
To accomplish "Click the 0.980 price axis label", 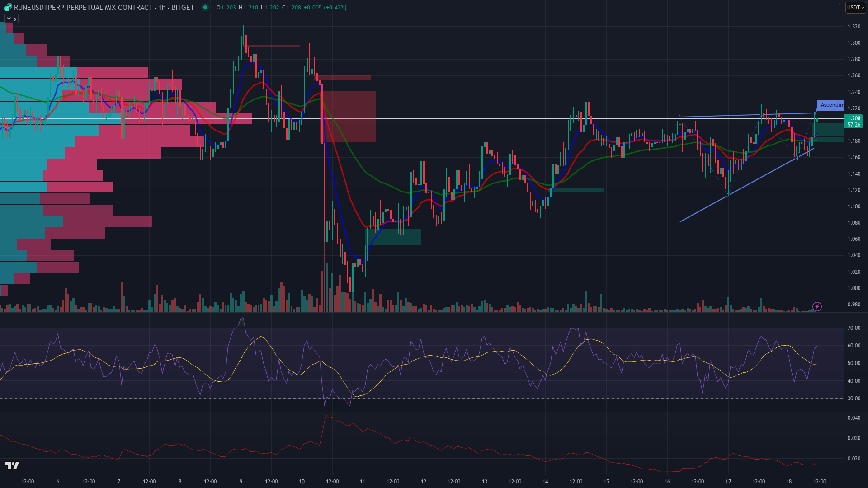I will (x=854, y=305).
